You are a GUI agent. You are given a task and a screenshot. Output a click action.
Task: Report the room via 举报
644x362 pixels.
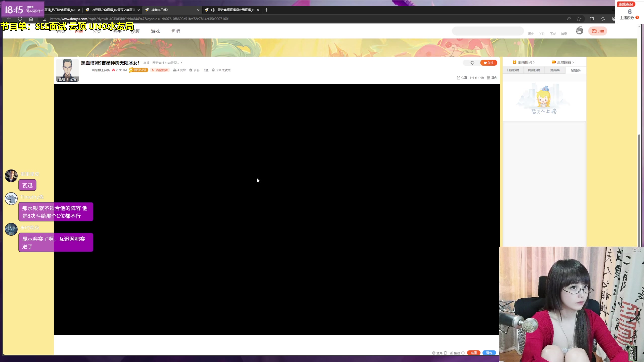146,63
